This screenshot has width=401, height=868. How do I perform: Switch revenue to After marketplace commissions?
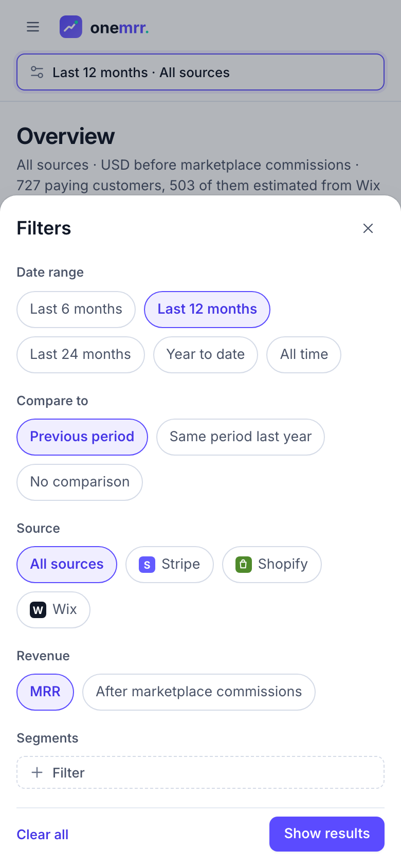(x=199, y=692)
